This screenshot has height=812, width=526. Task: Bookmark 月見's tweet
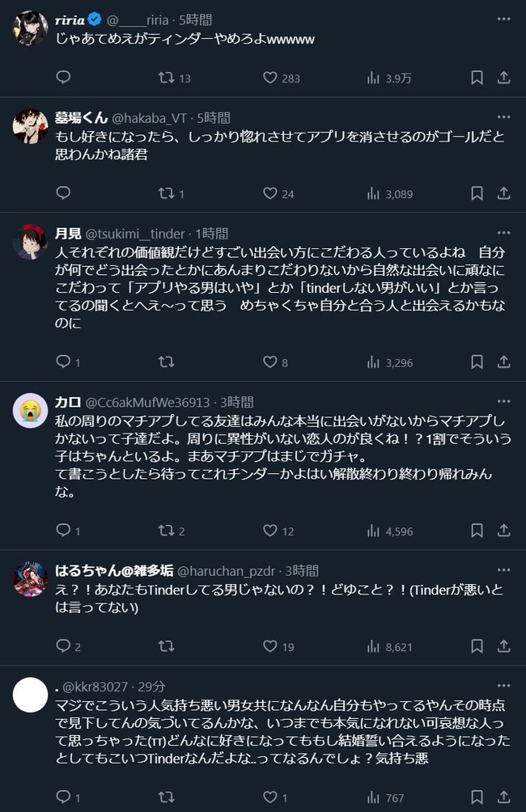pyautogui.click(x=477, y=362)
